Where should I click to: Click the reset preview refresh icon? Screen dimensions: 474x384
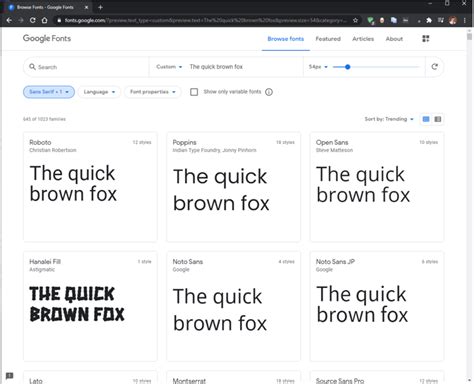434,67
